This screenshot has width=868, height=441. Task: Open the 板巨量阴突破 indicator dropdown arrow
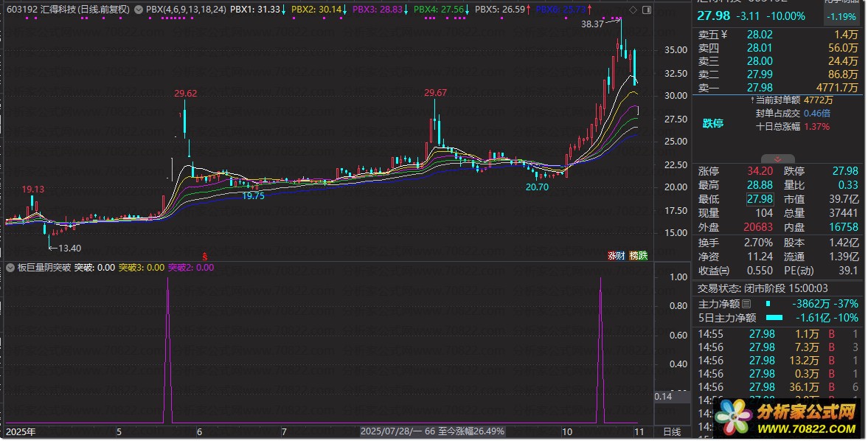pos(10,268)
